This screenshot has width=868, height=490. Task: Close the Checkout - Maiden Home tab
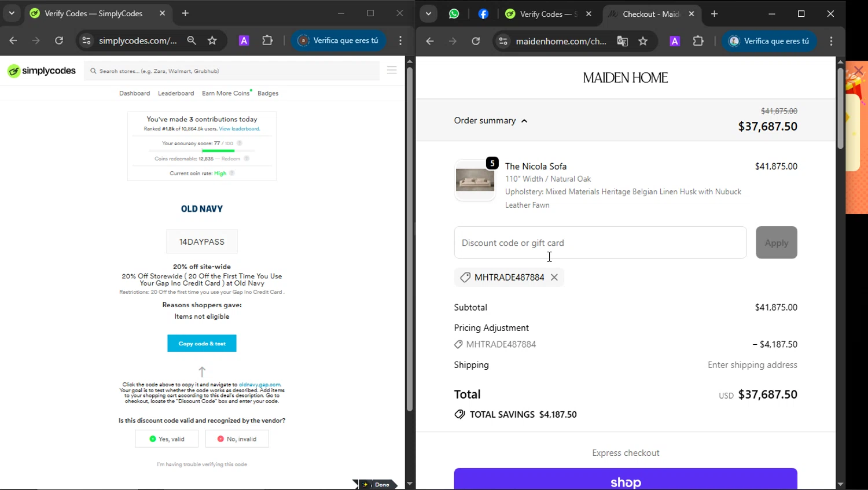tap(692, 14)
